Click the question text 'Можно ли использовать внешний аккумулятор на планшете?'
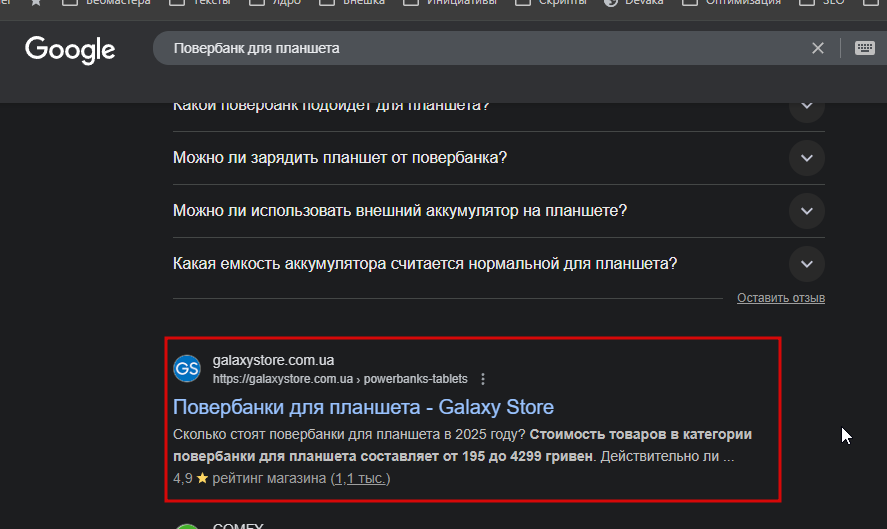Screen dimensions: 887x529 [x=400, y=210]
